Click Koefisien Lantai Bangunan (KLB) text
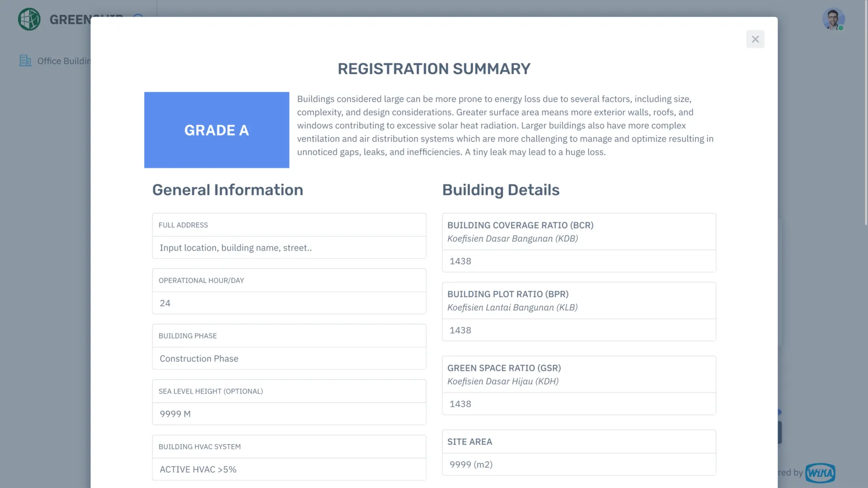This screenshot has width=868, height=488. click(x=513, y=307)
